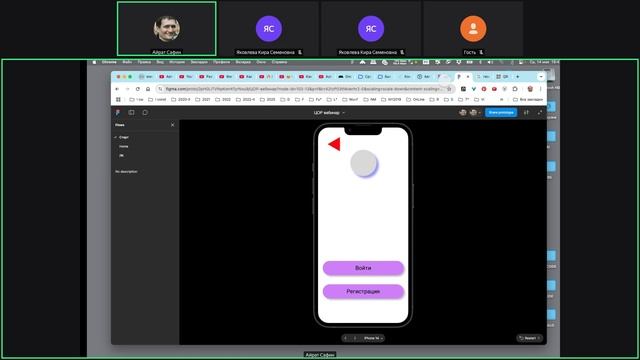This screenshot has height=360, width=640.
Task: Click the Restart prototype button
Action: tap(529, 338)
